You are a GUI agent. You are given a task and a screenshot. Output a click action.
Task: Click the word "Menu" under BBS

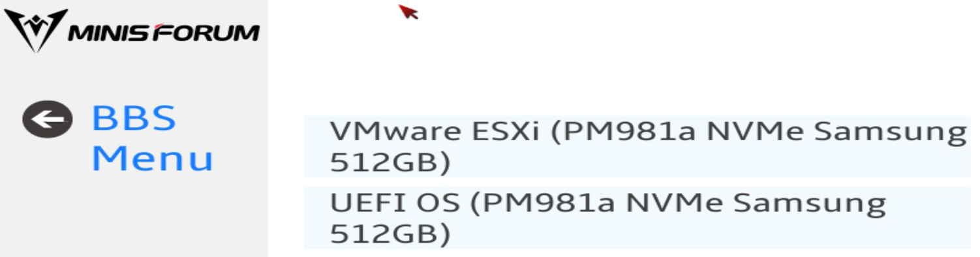pos(153,159)
